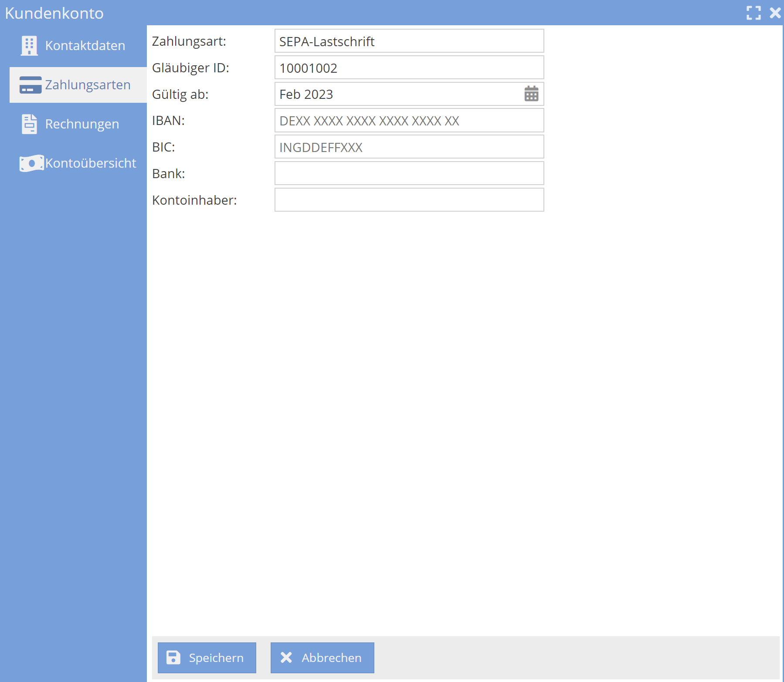
Task: Toggle fullscreen for the Kundenkonto window
Action: 753,13
